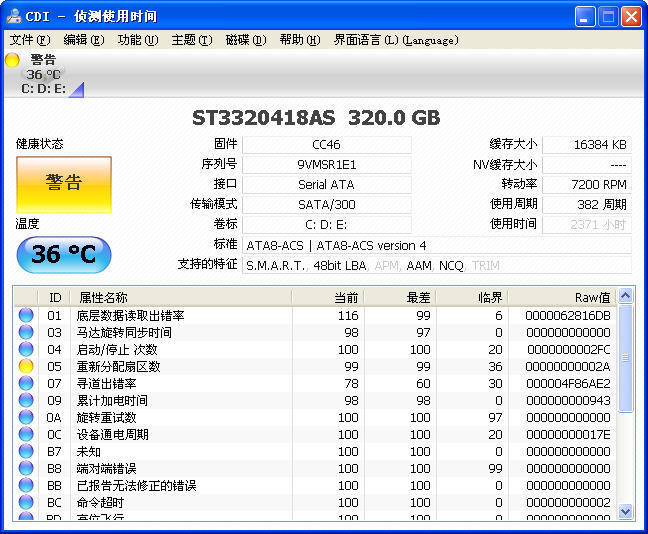Viewport: 648px width, 534px height.
Task: Click scrollbar down arrow in SMART list
Action: pyautogui.click(x=626, y=512)
